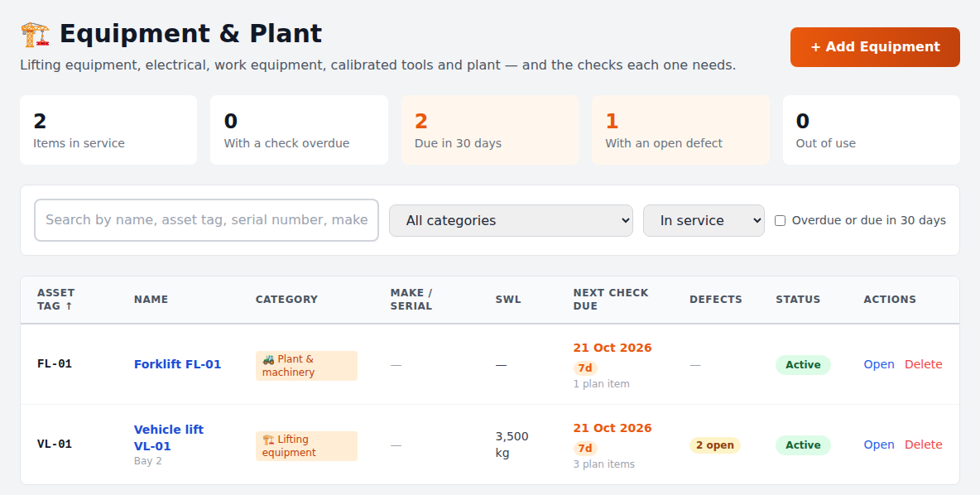This screenshot has height=495, width=980.
Task: Click the 7d badge in Forklift row
Action: (585, 368)
